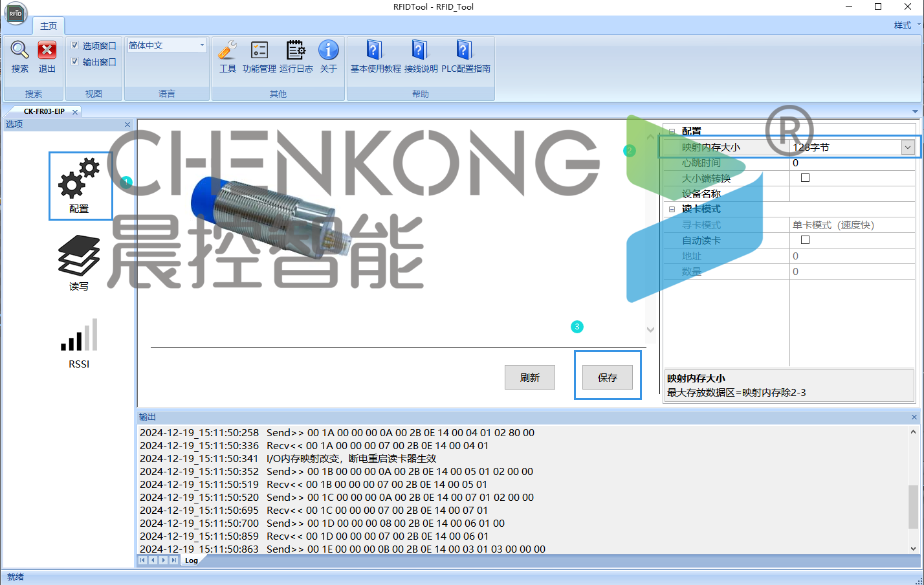Enable the auto read card checkbox
Image resolution: width=924 pixels, height=585 pixels.
[805, 240]
